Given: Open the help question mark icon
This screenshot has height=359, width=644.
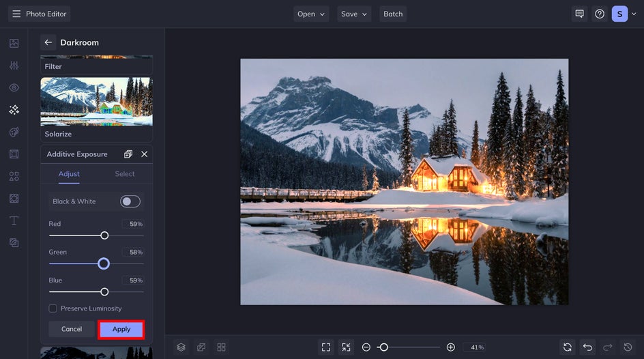Looking at the screenshot, I should (600, 14).
